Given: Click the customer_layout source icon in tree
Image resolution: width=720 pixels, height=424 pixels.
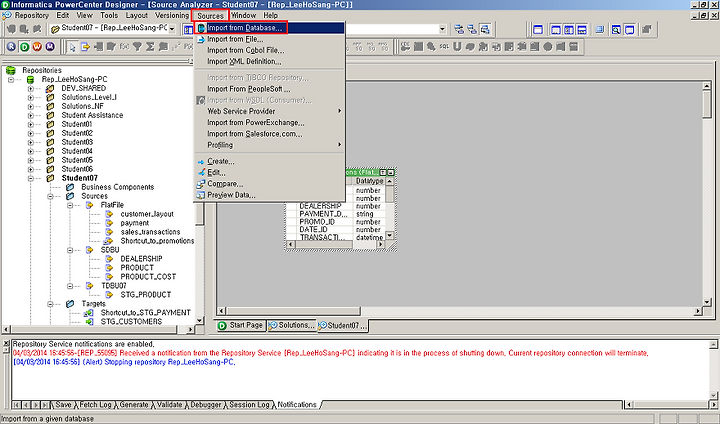Looking at the screenshot, I should pyautogui.click(x=109, y=214).
